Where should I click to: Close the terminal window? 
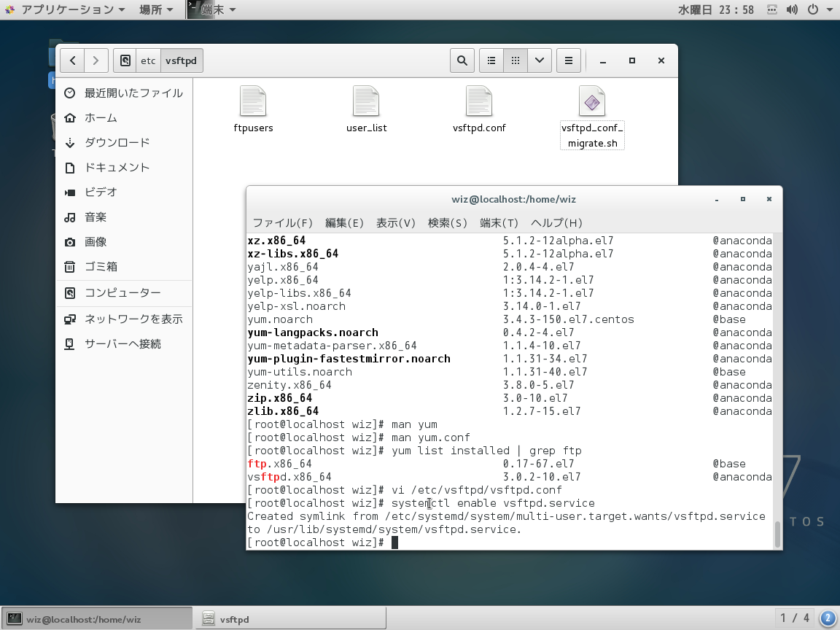769,199
